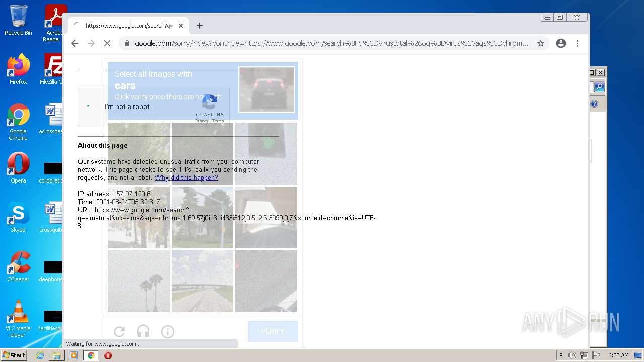Select the bottom-middle captcha tile with bridge
Image resolution: width=644 pixels, height=362 pixels.
pyautogui.click(x=202, y=281)
